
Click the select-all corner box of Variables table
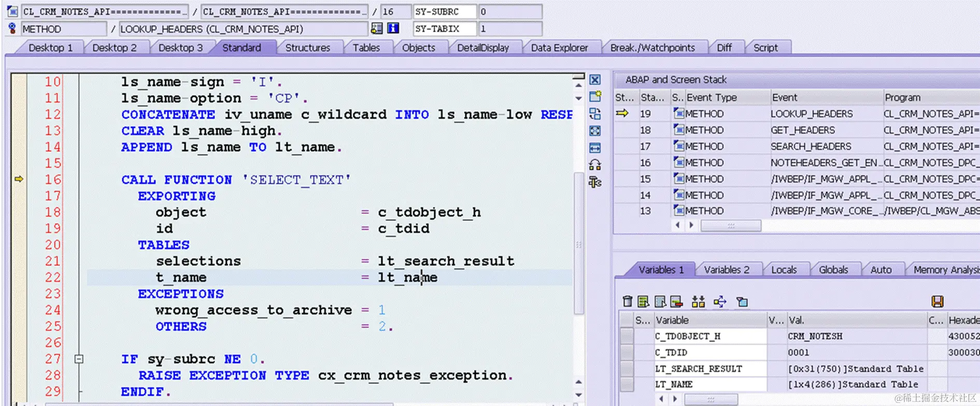point(627,320)
